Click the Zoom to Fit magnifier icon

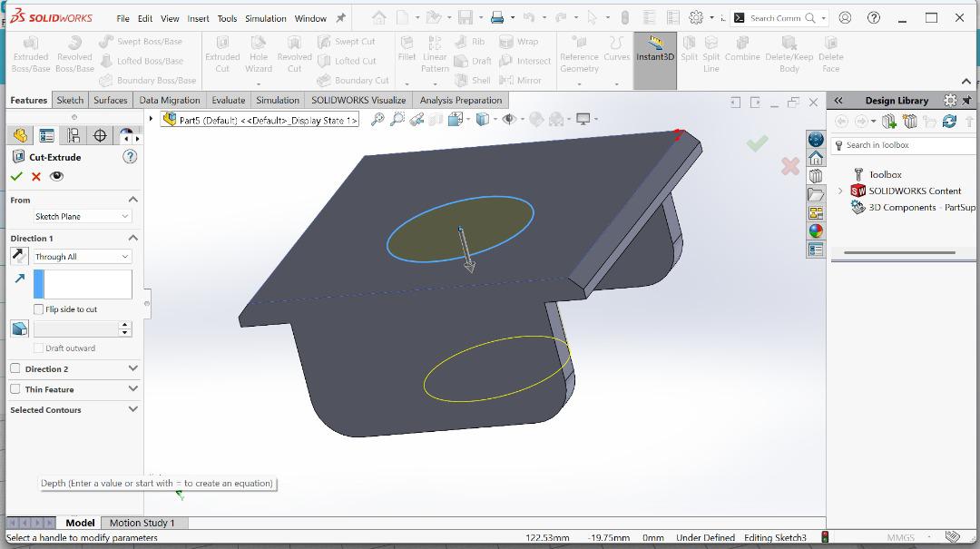(377, 119)
